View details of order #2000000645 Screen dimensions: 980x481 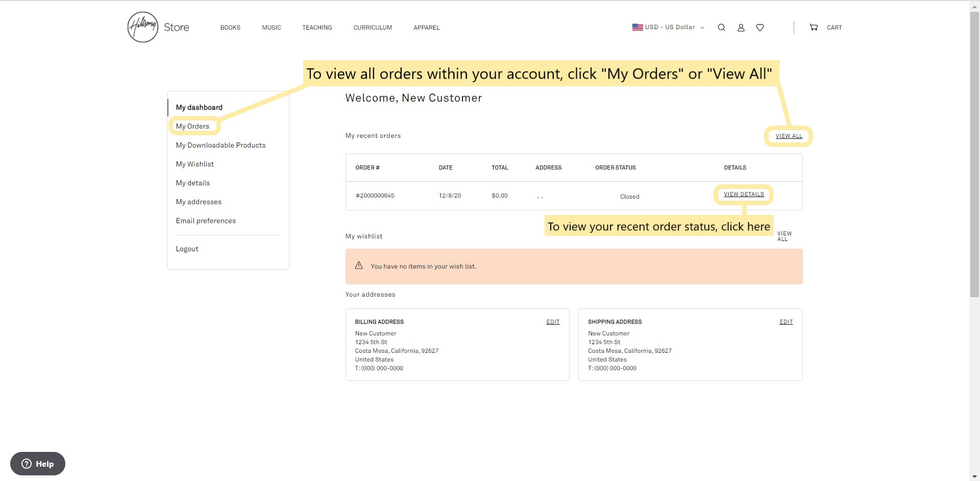pyautogui.click(x=744, y=194)
